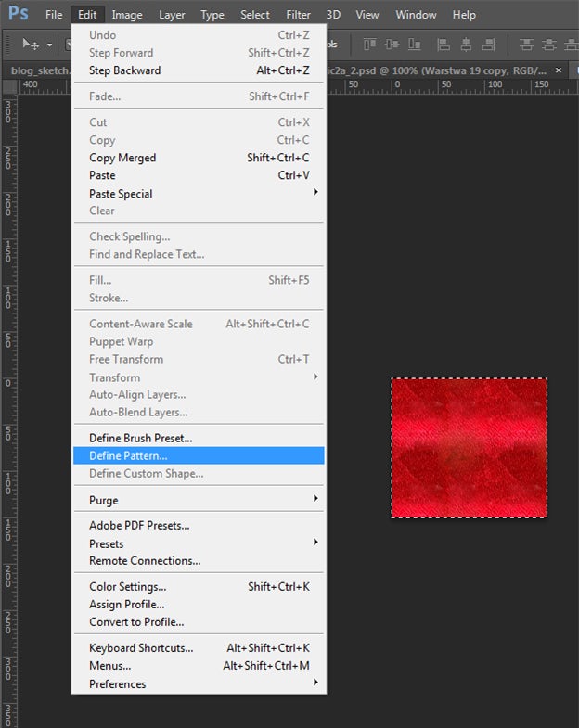Open Keyboard Shortcuts from Edit menu

pos(141,648)
